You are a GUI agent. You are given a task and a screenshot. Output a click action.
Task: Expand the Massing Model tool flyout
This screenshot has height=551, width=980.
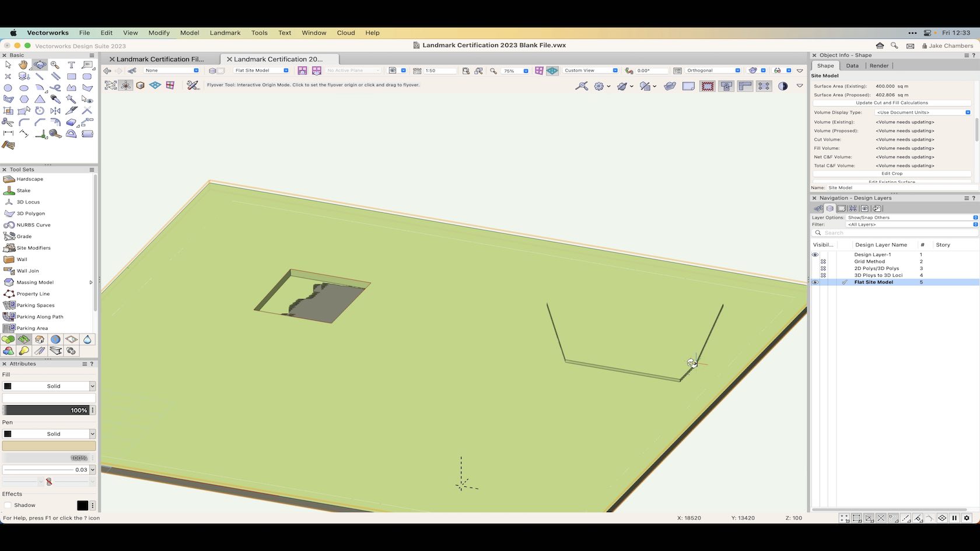[x=91, y=282]
